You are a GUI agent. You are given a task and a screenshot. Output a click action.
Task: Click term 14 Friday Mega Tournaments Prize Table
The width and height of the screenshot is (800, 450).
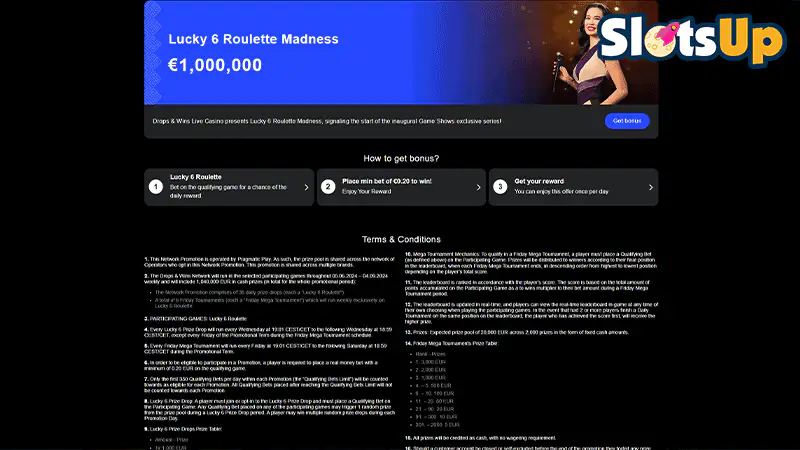click(452, 343)
